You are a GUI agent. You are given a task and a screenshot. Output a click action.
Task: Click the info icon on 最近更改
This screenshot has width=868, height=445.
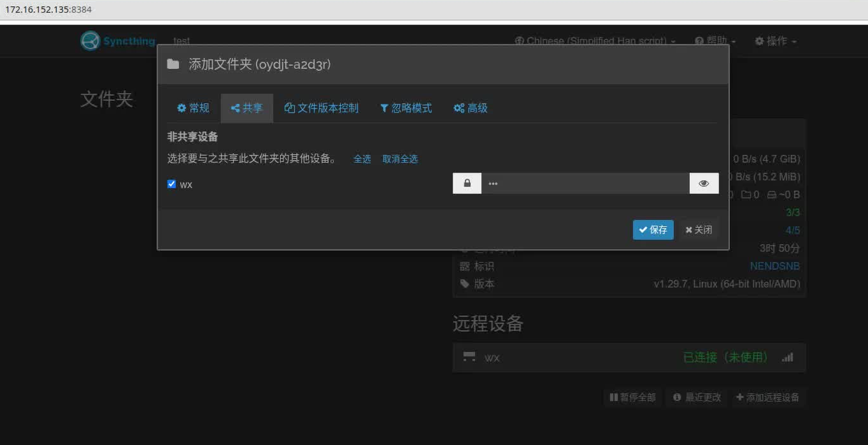pyautogui.click(x=676, y=397)
